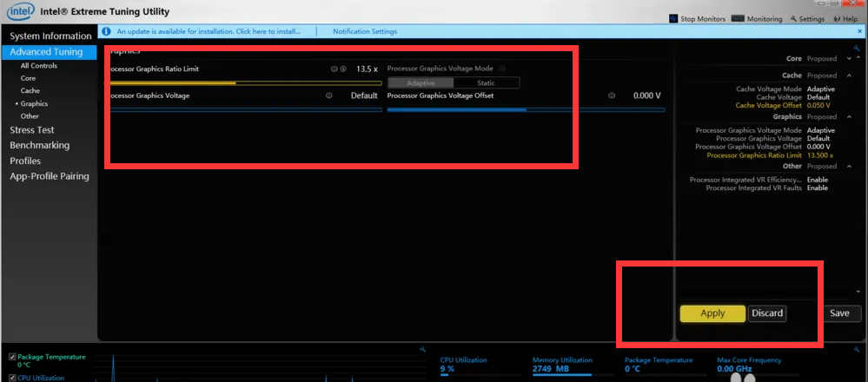868x382 pixels.
Task: Select Adaptive graphics voltage mode
Action: (421, 83)
